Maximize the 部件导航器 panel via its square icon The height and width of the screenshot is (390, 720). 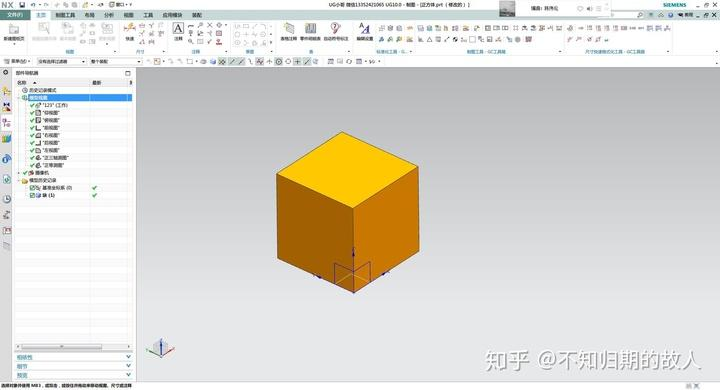click(x=128, y=73)
